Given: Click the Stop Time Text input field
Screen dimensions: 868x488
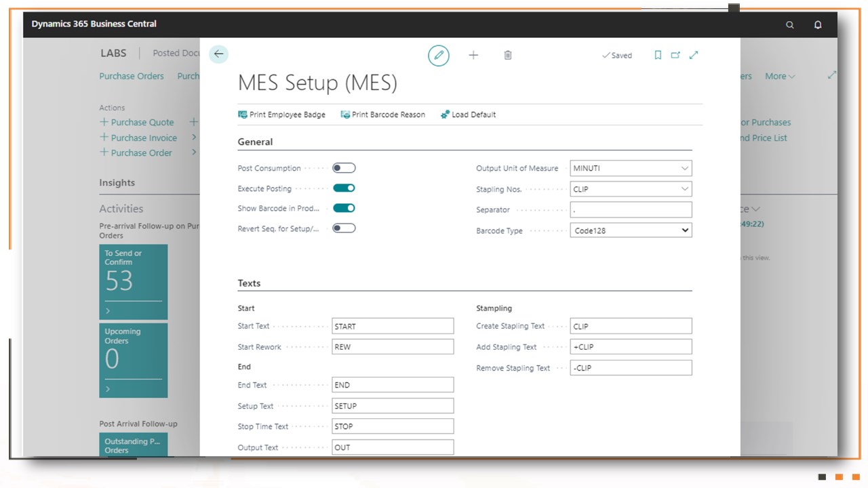Looking at the screenshot, I should 393,426.
